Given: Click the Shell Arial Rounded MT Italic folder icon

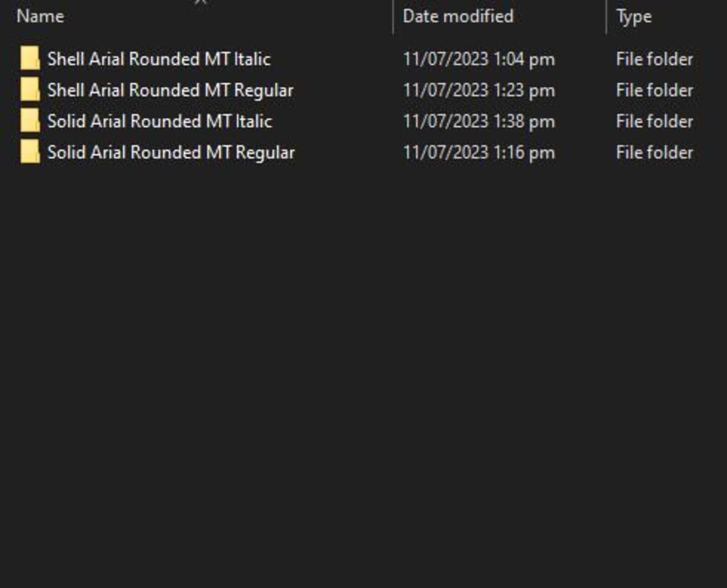Looking at the screenshot, I should tap(30, 58).
